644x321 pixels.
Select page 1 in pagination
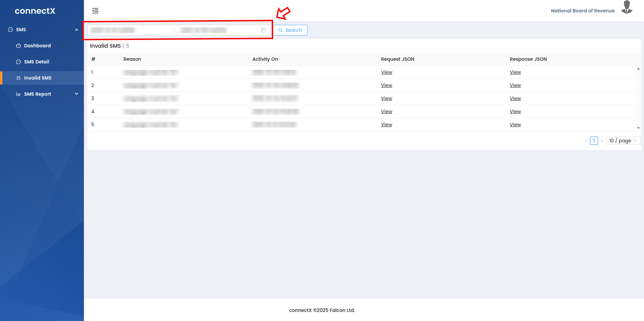tap(594, 141)
